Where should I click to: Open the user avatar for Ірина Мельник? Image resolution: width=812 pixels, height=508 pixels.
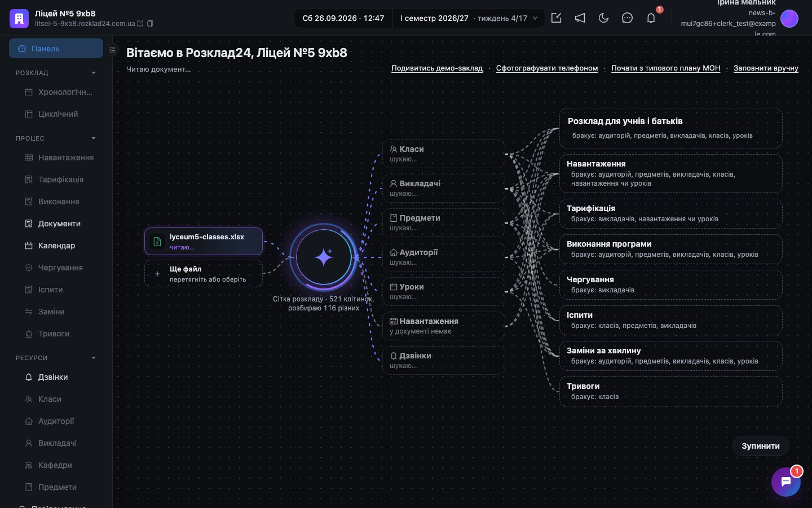[789, 18]
